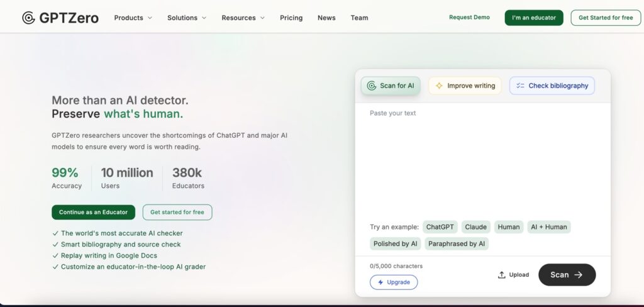Click the lightning bolt icon on Upgrade
The width and height of the screenshot is (644, 307).
pos(380,282)
